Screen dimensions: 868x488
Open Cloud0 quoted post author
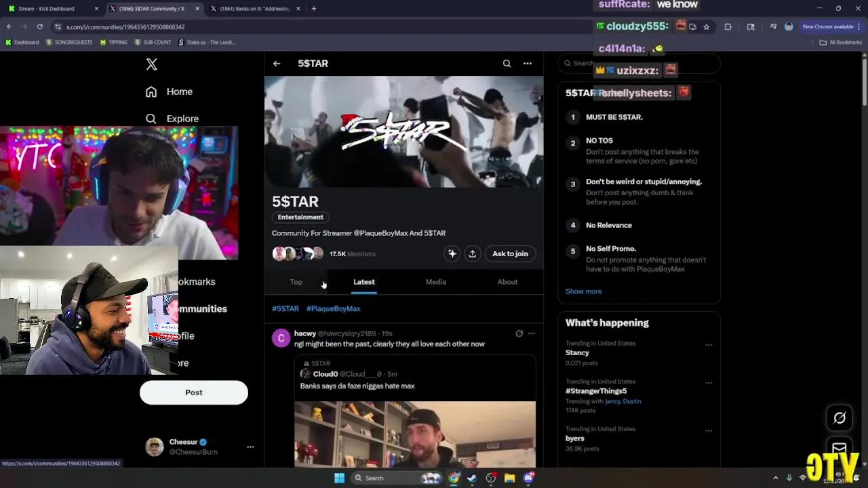coord(325,374)
